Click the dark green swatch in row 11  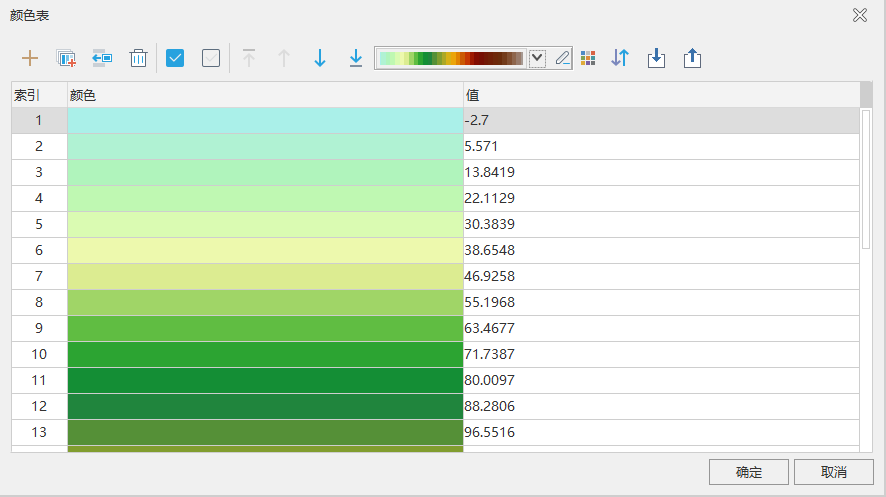point(265,380)
